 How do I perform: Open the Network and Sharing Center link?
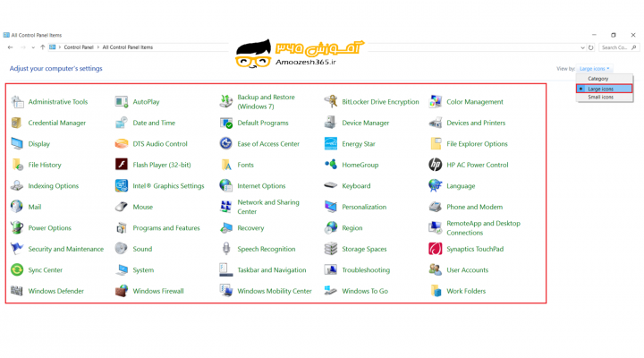pos(268,207)
